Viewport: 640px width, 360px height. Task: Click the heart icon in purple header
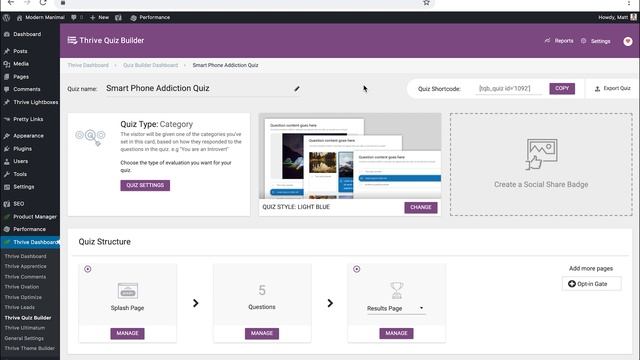[628, 41]
